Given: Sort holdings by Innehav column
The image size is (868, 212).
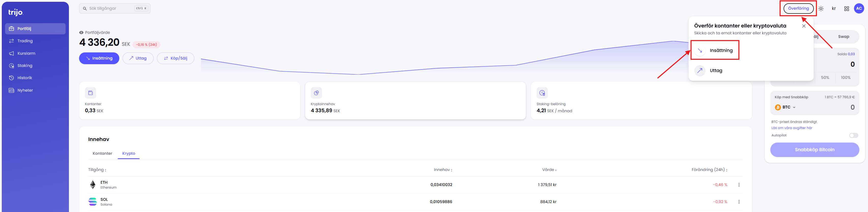Looking at the screenshot, I should [x=443, y=170].
